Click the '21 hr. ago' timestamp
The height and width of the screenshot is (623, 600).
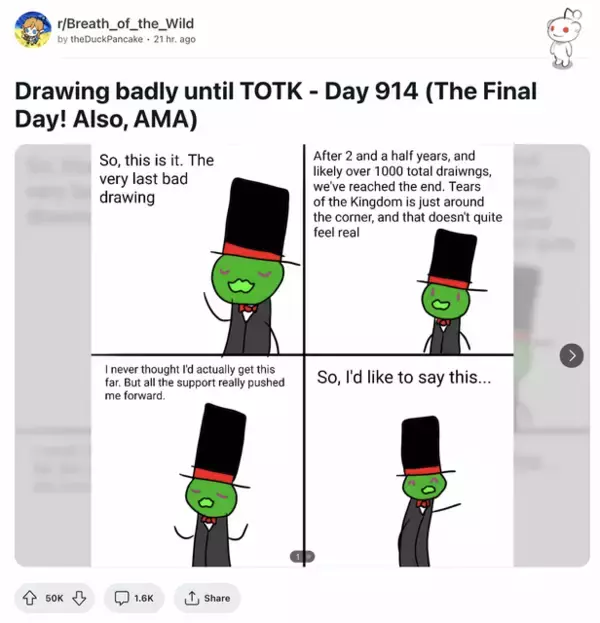(x=174, y=39)
